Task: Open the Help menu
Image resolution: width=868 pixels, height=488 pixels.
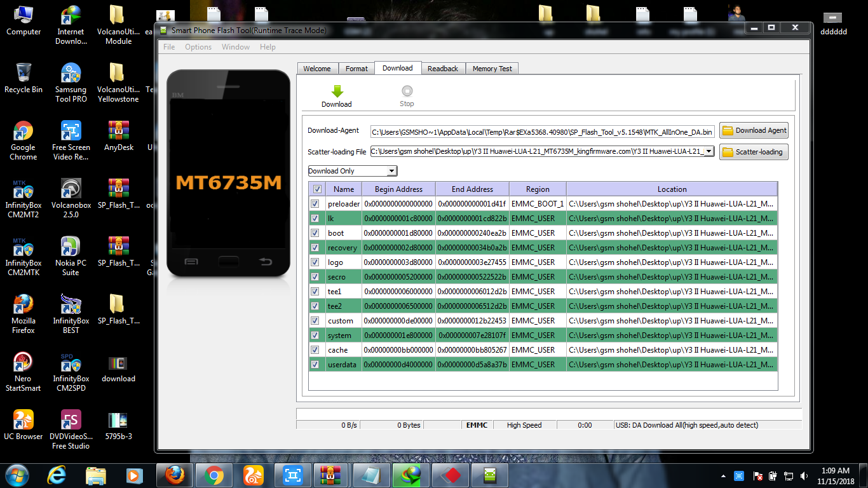Action: 268,47
